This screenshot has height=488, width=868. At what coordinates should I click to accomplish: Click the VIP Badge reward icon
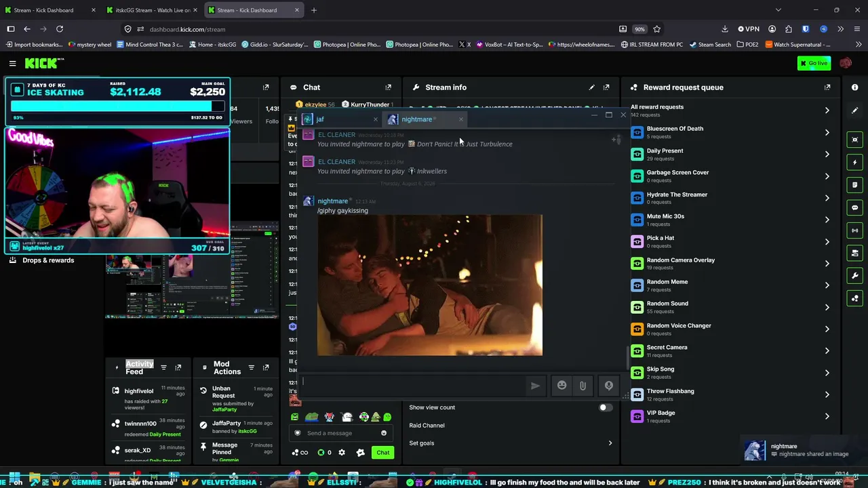637,416
